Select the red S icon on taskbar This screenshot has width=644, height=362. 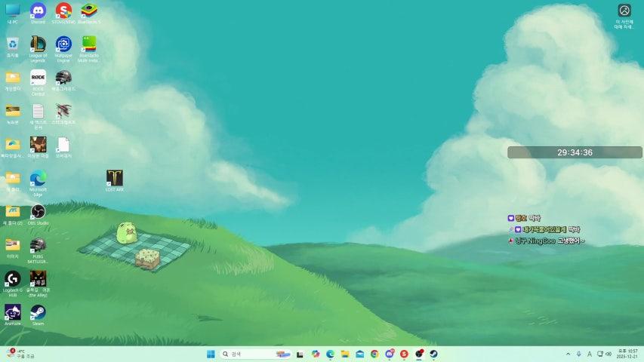(404, 354)
